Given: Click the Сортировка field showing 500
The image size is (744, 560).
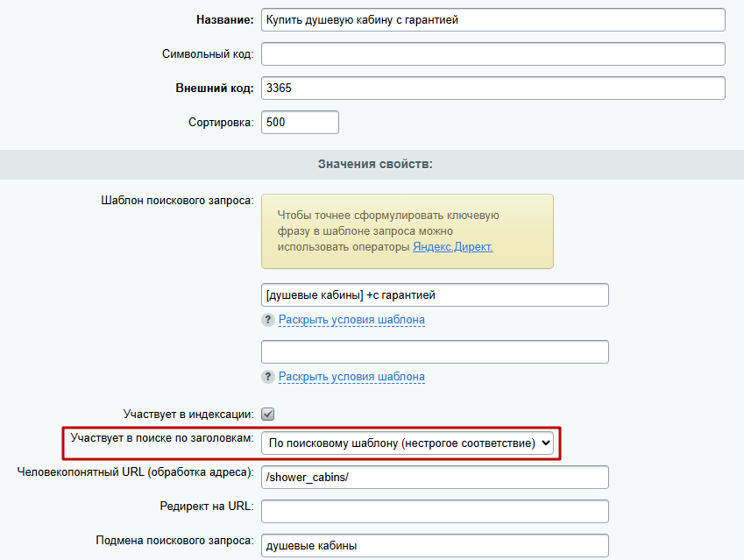Looking at the screenshot, I should (x=300, y=123).
